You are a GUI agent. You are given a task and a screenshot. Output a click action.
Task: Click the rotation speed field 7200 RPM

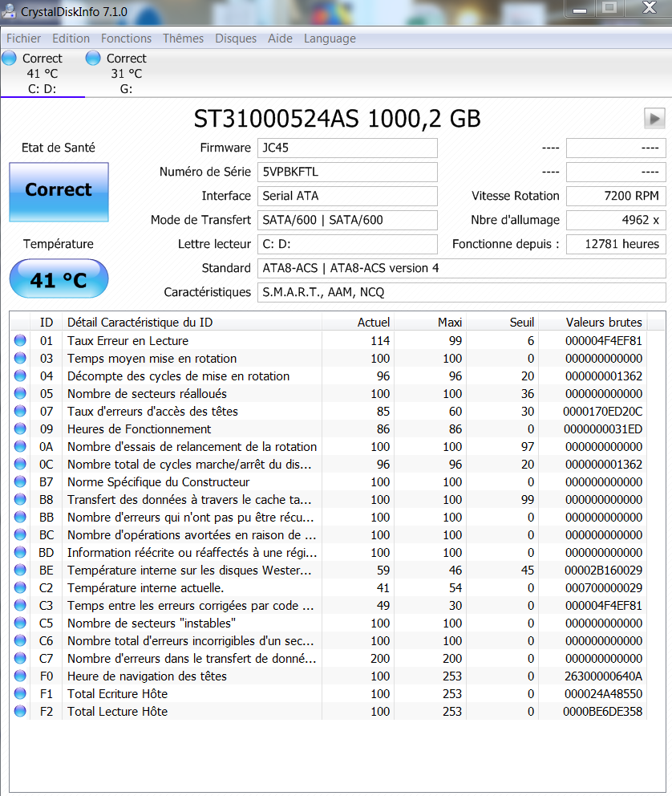pos(616,196)
